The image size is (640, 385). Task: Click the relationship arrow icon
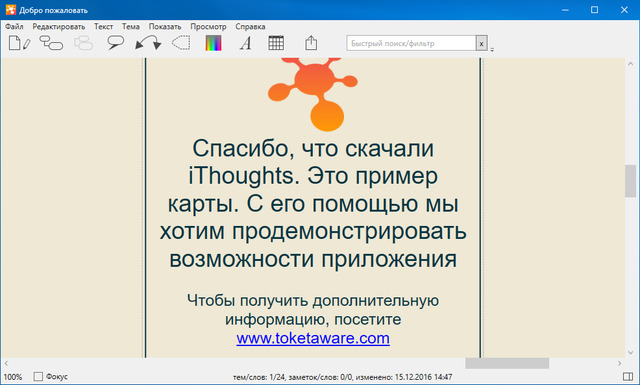point(148,43)
